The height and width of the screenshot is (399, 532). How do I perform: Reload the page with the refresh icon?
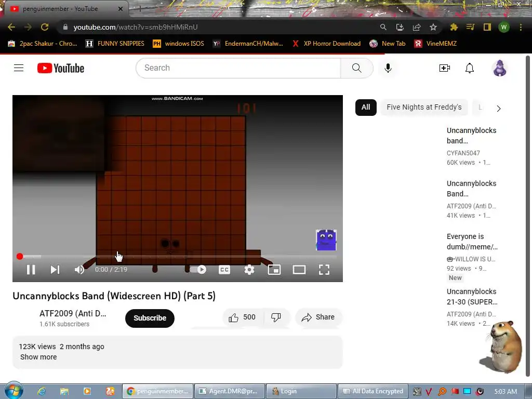tap(45, 27)
